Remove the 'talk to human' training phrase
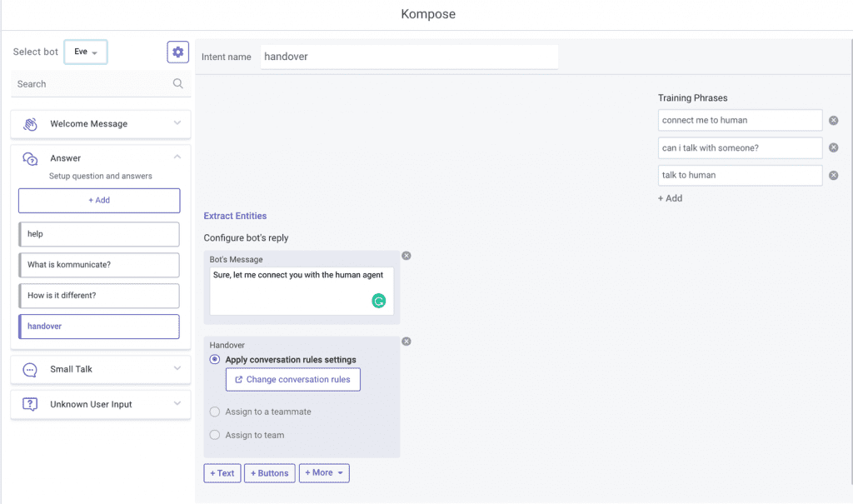Screen dimensions: 853x504 pyautogui.click(x=833, y=175)
